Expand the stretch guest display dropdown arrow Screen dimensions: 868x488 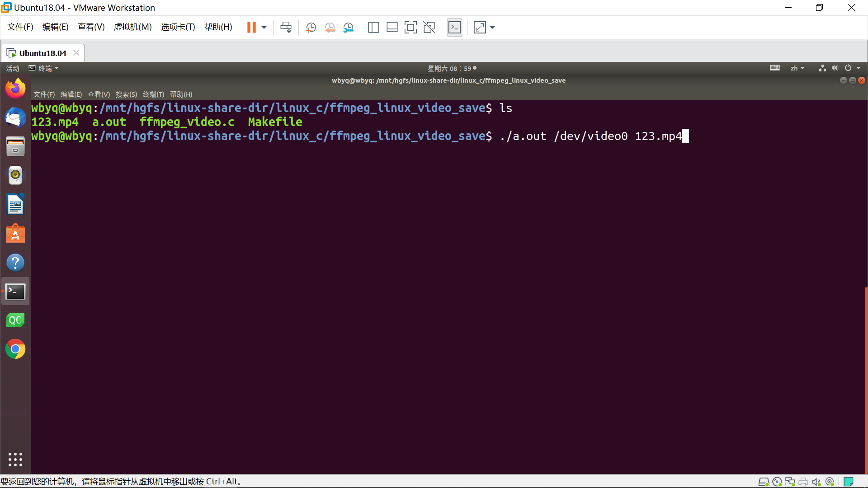pos(492,28)
